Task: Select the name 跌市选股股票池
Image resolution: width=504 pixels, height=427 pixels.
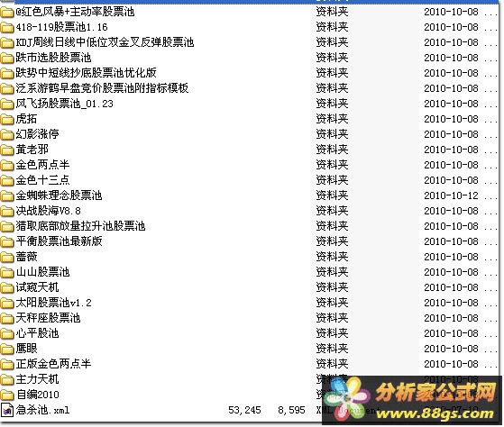Action: [54, 58]
